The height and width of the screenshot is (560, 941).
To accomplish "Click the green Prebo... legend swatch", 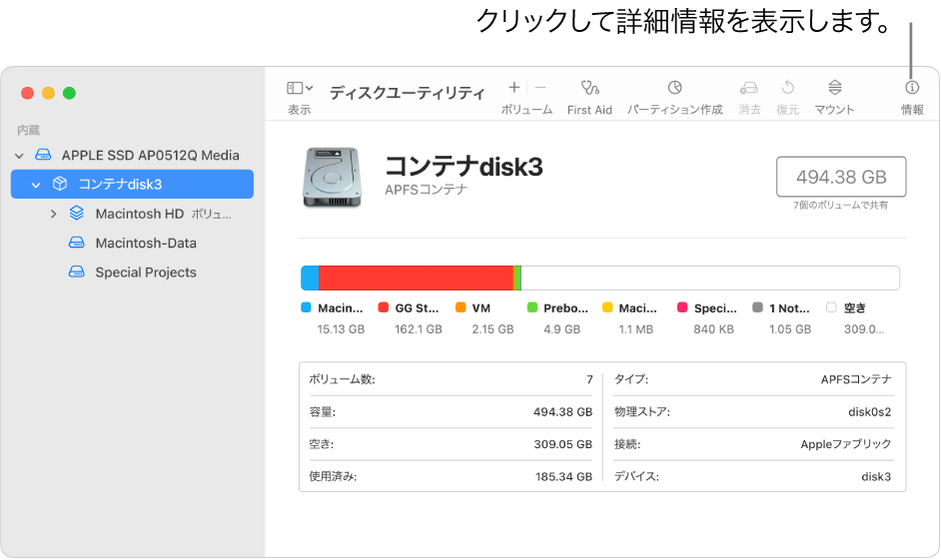I will point(531,307).
